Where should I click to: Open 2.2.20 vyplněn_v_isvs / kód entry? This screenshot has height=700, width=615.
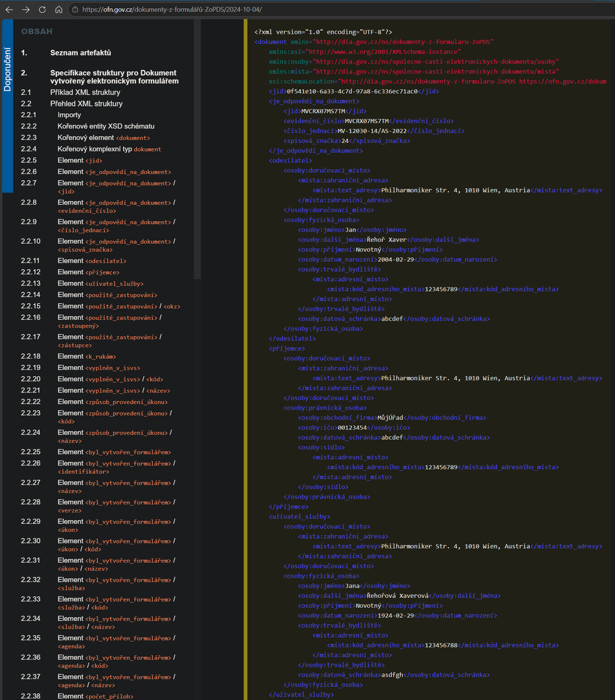point(111,379)
